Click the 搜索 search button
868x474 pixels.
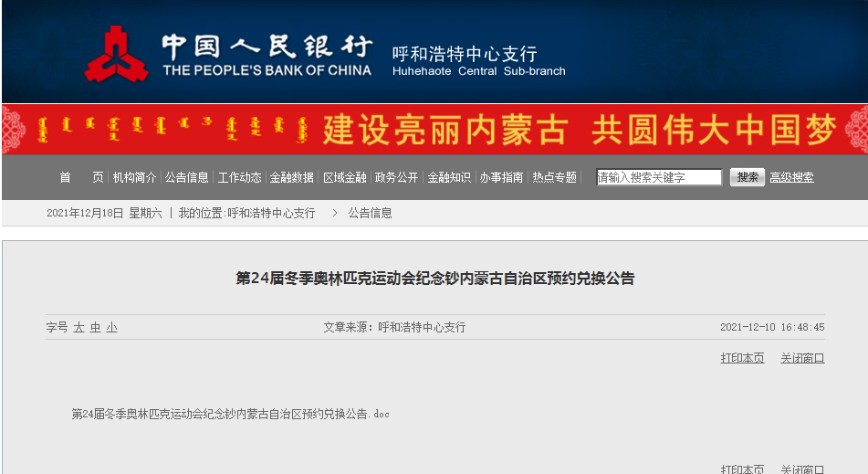tap(748, 177)
